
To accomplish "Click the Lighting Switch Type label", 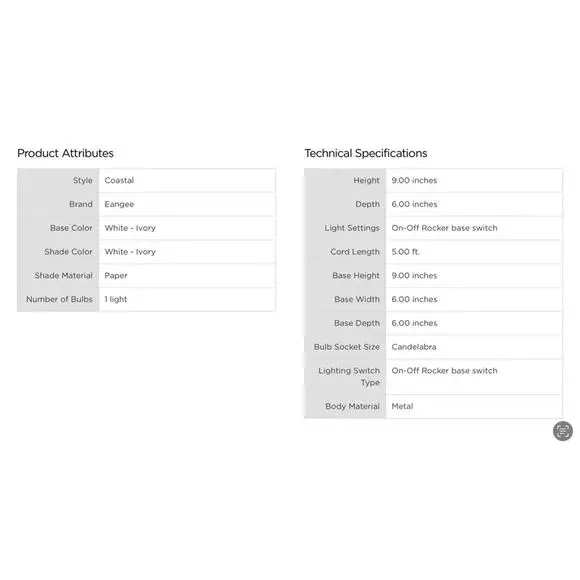I will 349,377.
